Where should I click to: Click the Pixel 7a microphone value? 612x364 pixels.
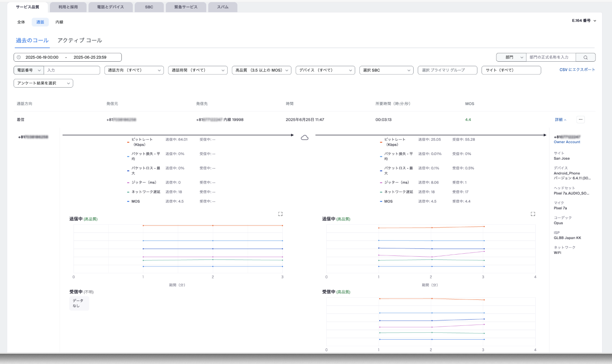pos(560,208)
